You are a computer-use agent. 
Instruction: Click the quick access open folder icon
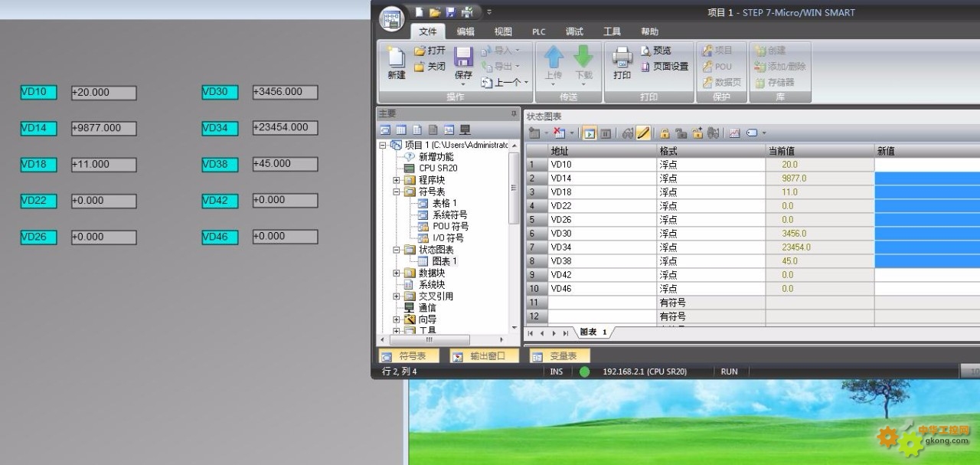435,12
